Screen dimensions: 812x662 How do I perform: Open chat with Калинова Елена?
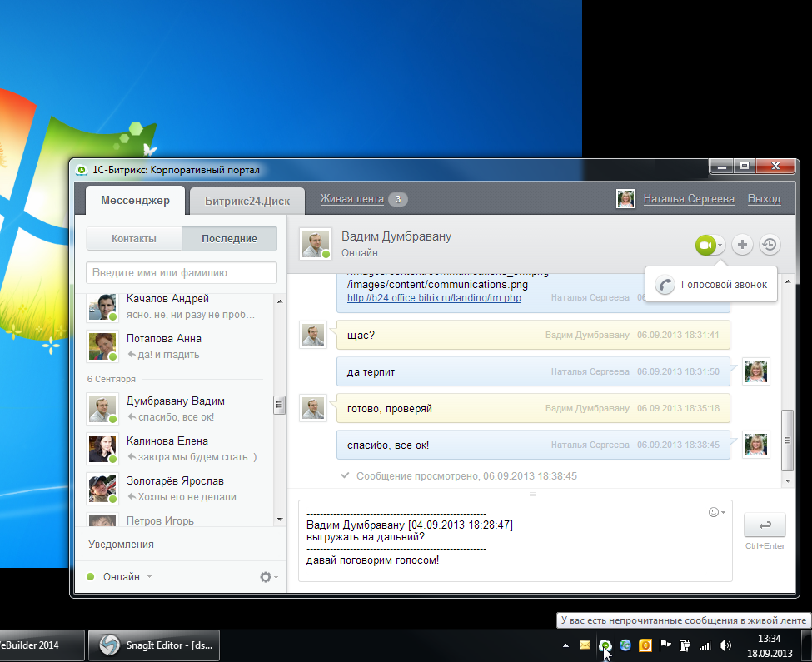tap(179, 449)
